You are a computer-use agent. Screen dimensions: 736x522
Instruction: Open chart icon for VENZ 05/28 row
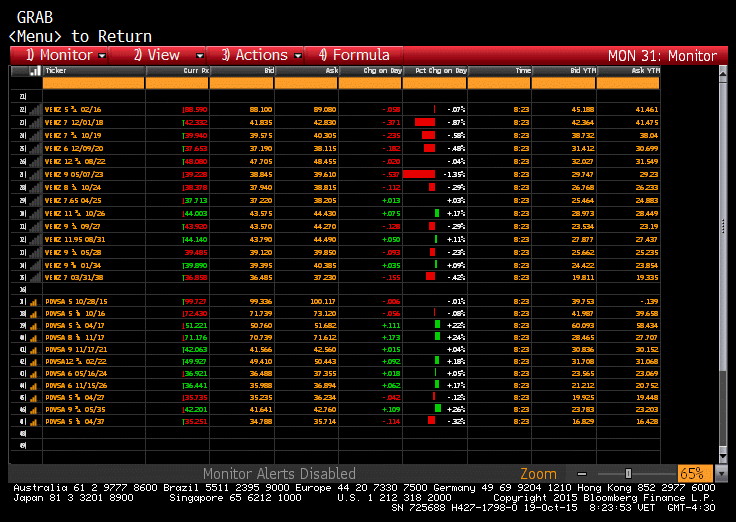[x=35, y=253]
